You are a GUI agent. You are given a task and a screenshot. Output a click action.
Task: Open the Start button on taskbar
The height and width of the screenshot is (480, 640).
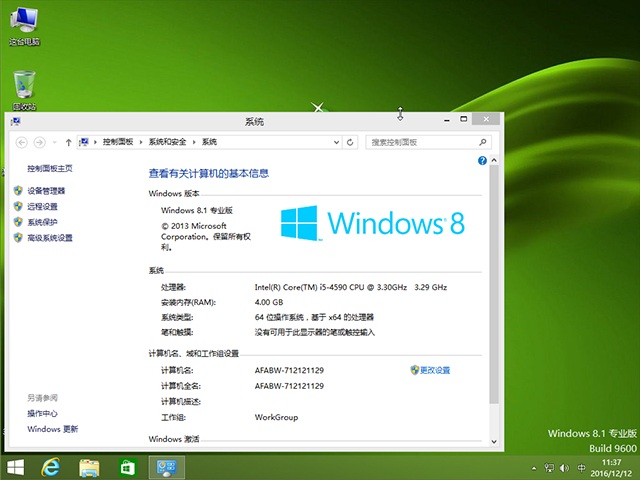coord(16,467)
